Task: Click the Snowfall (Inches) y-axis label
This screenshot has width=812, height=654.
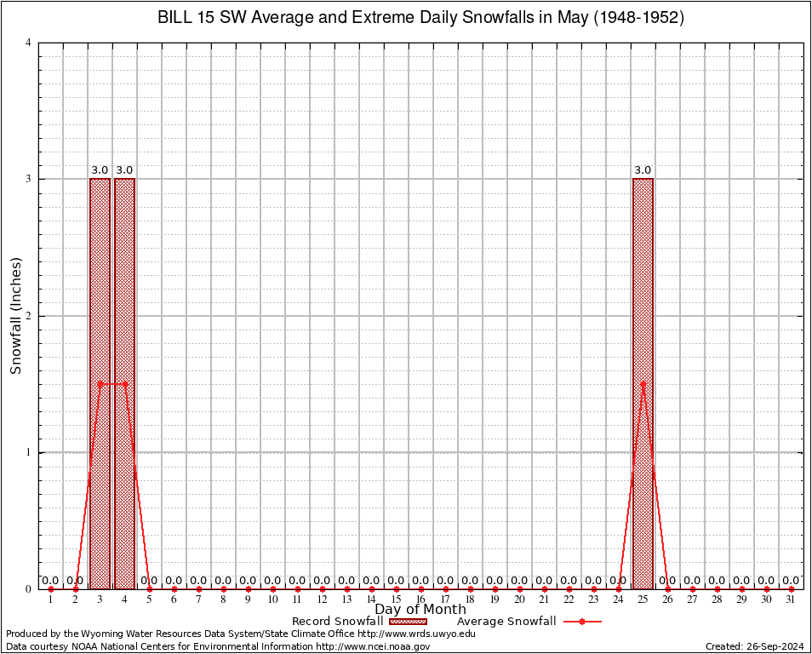Action: click(x=15, y=316)
